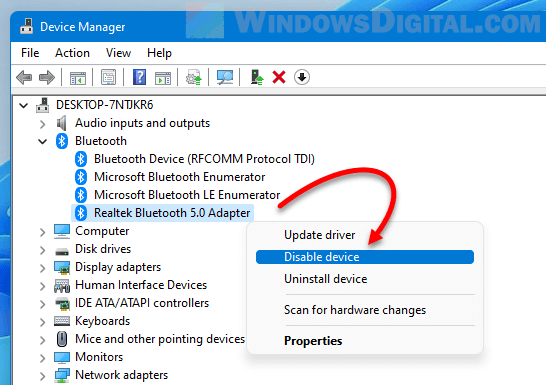
Task: Click the Mice and other pointing devices icon
Action: tap(62, 339)
